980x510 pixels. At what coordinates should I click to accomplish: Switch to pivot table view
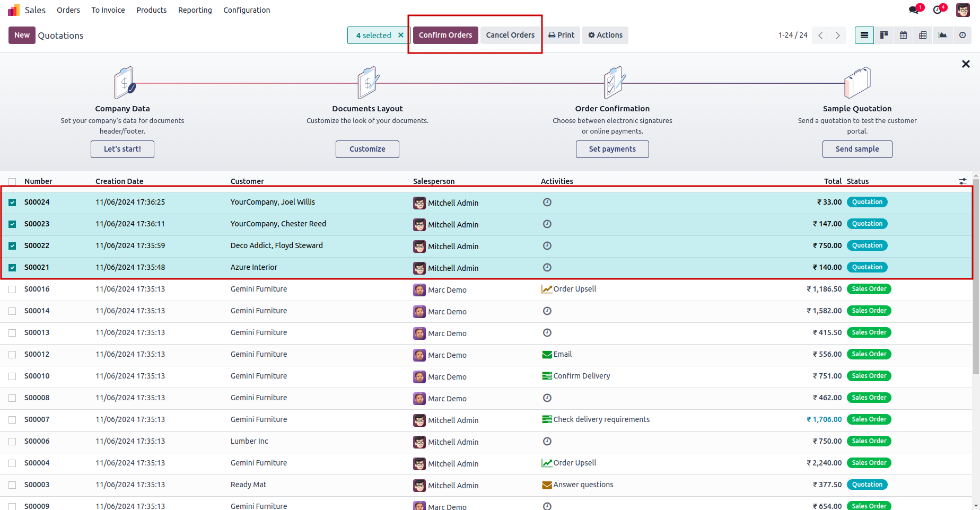pos(923,35)
